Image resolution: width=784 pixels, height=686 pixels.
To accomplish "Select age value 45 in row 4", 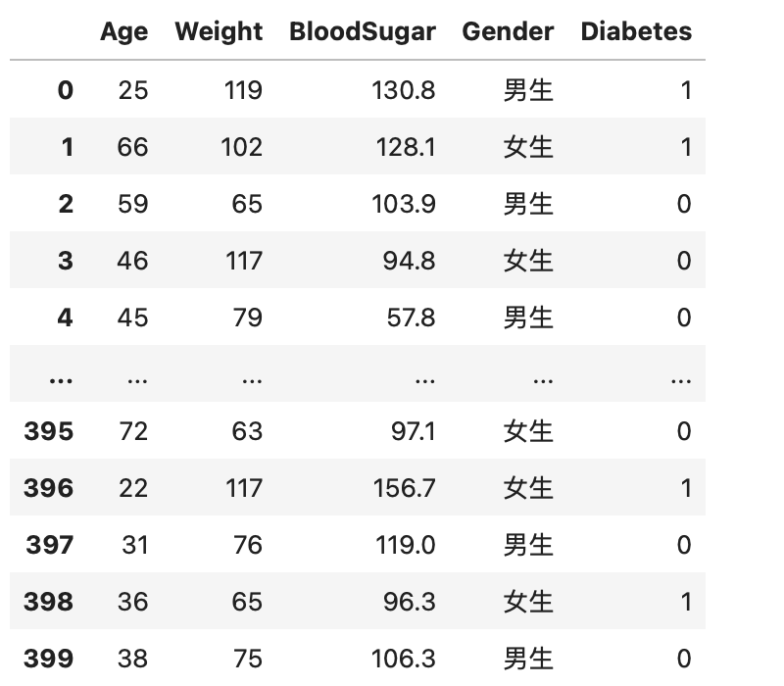I will (x=133, y=318).
